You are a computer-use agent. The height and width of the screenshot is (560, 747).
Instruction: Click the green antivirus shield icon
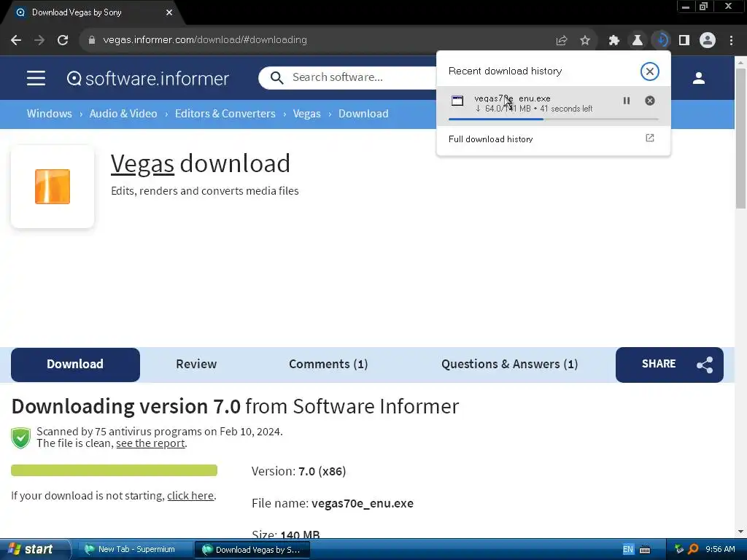(20, 438)
